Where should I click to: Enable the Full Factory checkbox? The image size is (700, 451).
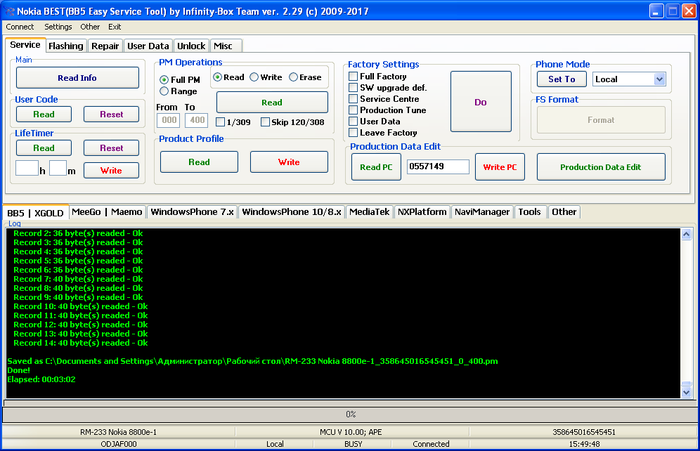pyautogui.click(x=353, y=76)
